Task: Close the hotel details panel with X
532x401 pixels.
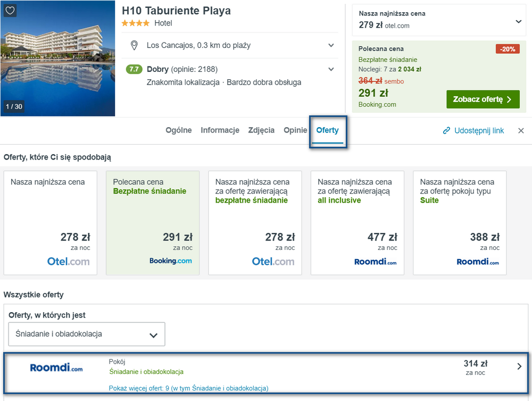Action: (x=521, y=131)
